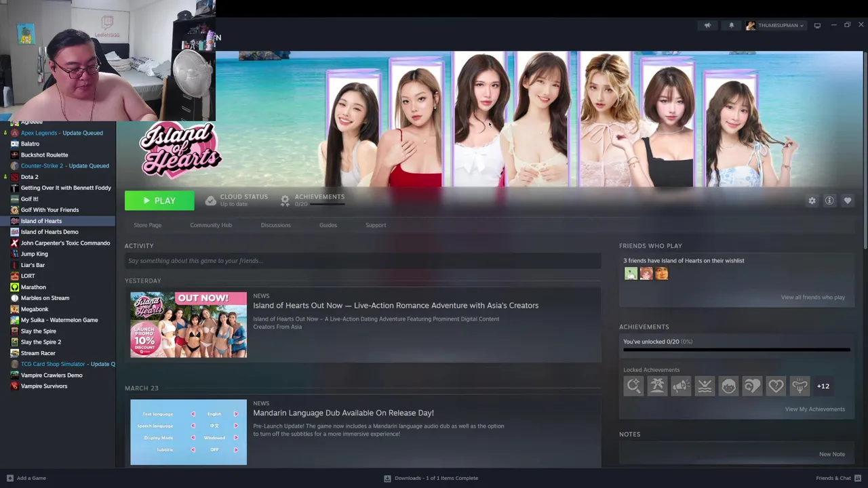Focus the 'Say something about this game' field
The image size is (868, 488).
point(363,261)
